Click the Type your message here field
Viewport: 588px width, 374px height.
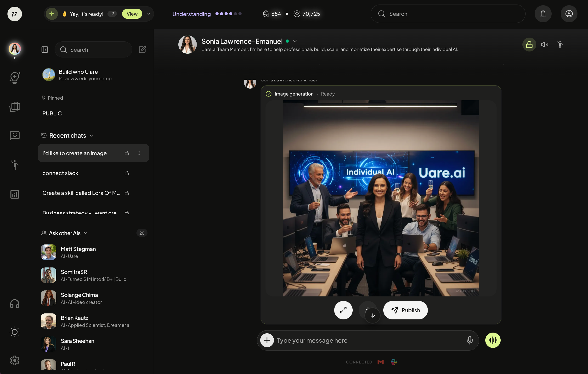[368, 340]
